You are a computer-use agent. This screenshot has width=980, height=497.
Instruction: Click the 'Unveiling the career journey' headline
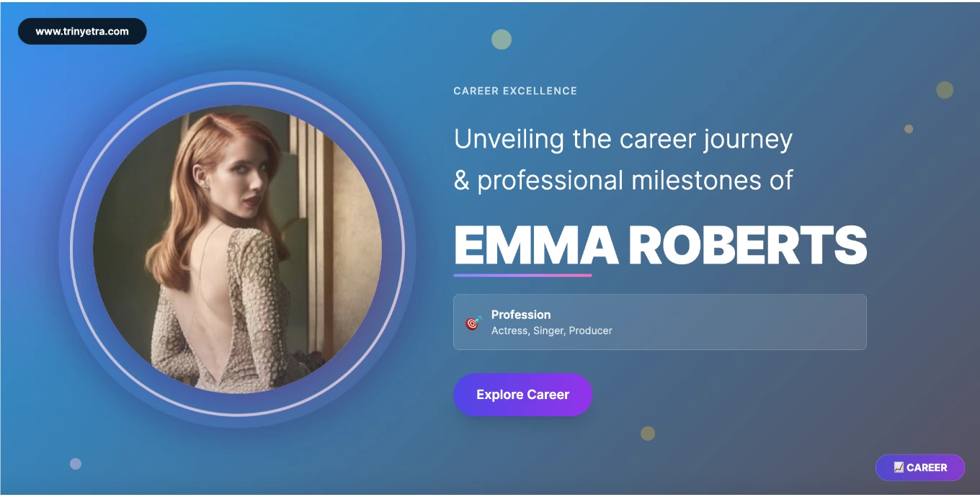pyautogui.click(x=623, y=139)
